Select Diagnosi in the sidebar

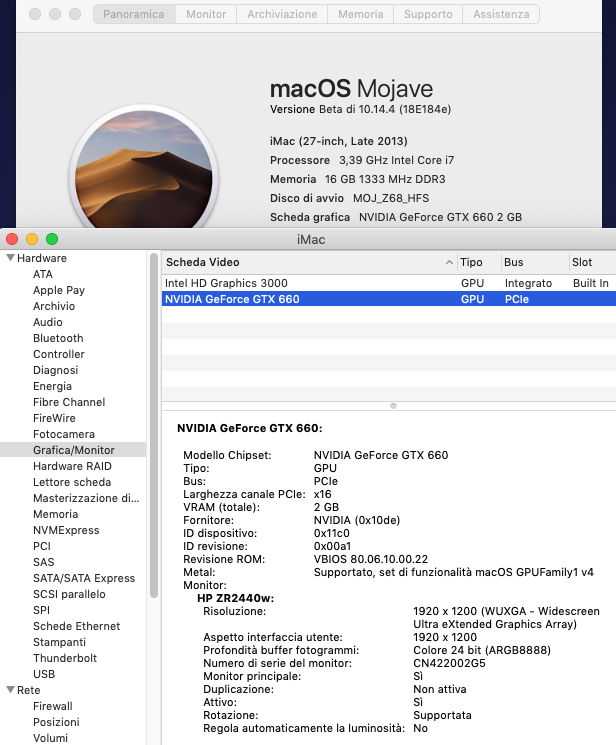[x=55, y=370]
